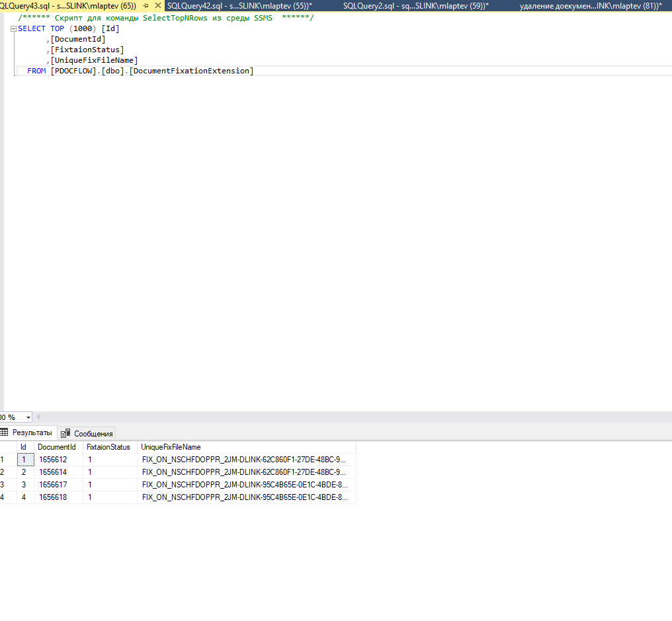This screenshot has height=621, width=672.
Task: Open the editor zoom percentage dropdown
Action: (x=28, y=417)
